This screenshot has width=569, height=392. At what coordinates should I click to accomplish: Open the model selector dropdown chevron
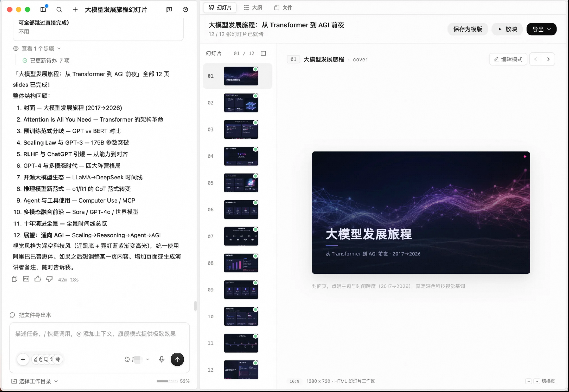(147, 359)
